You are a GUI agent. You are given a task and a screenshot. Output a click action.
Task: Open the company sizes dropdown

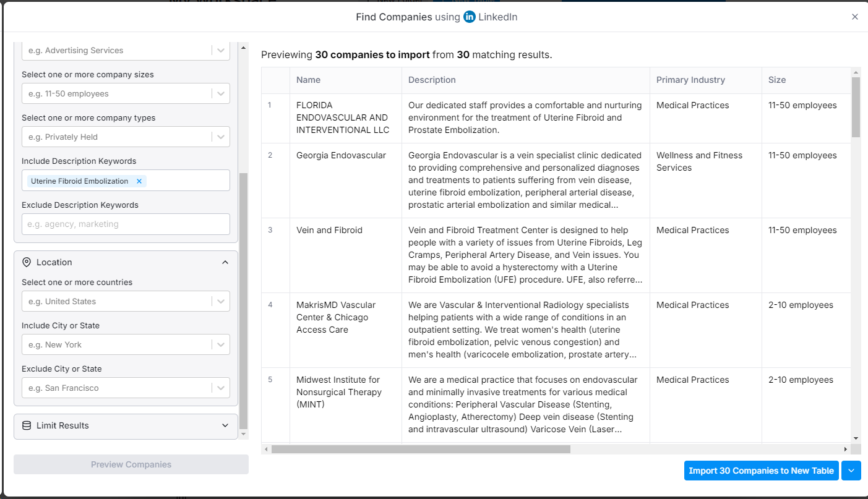coord(220,94)
